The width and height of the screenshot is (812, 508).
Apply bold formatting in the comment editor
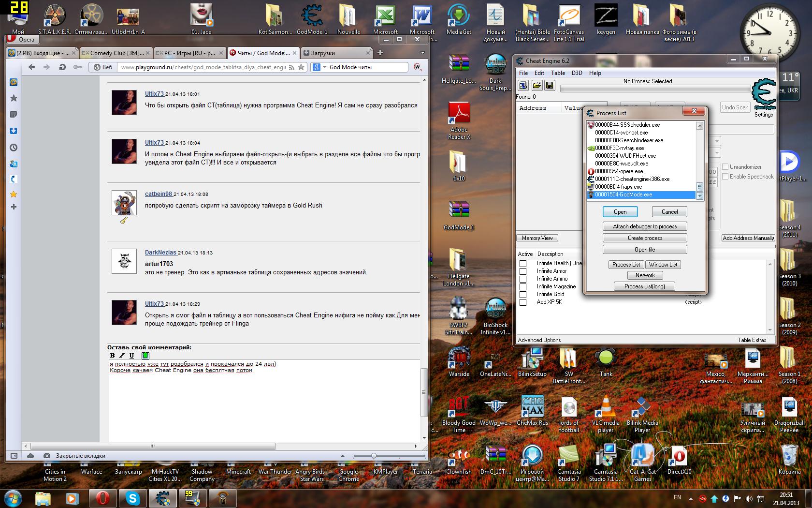(x=113, y=356)
